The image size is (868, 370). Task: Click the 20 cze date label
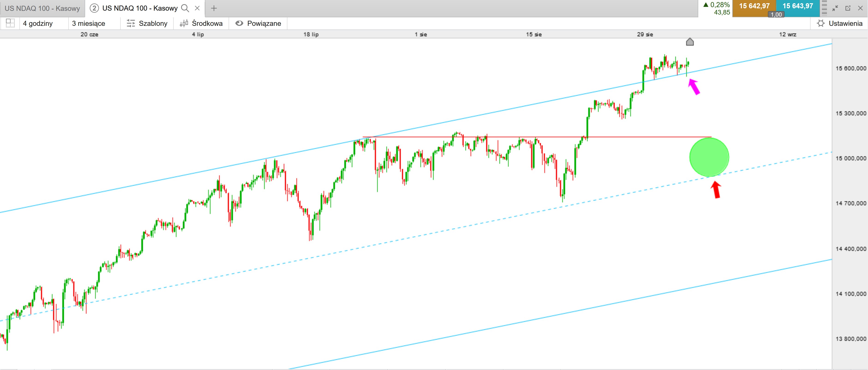[x=89, y=34]
